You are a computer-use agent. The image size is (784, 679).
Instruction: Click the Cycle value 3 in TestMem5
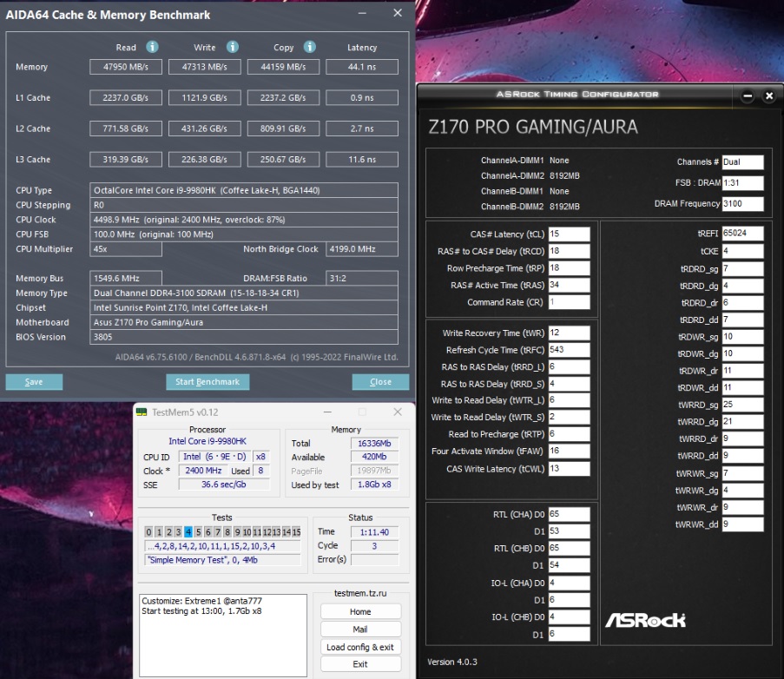(374, 546)
